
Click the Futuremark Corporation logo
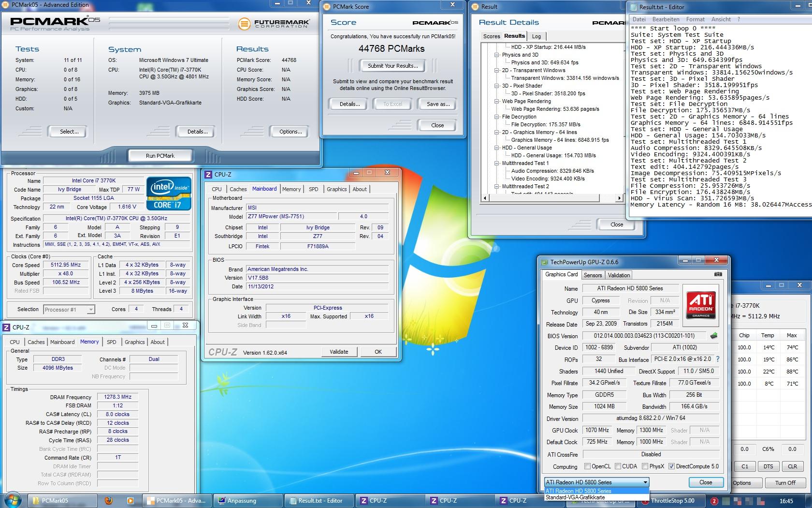(x=274, y=23)
